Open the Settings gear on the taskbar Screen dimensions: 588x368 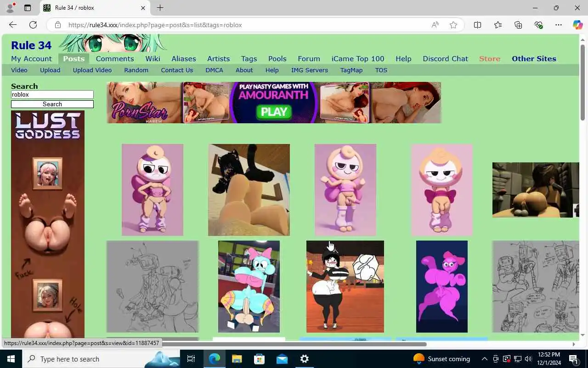(304, 359)
